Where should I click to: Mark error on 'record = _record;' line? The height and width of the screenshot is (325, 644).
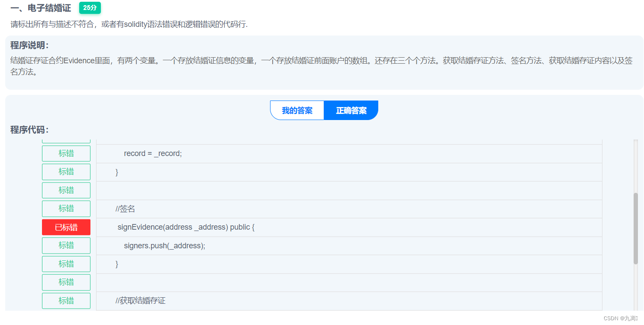tap(66, 153)
